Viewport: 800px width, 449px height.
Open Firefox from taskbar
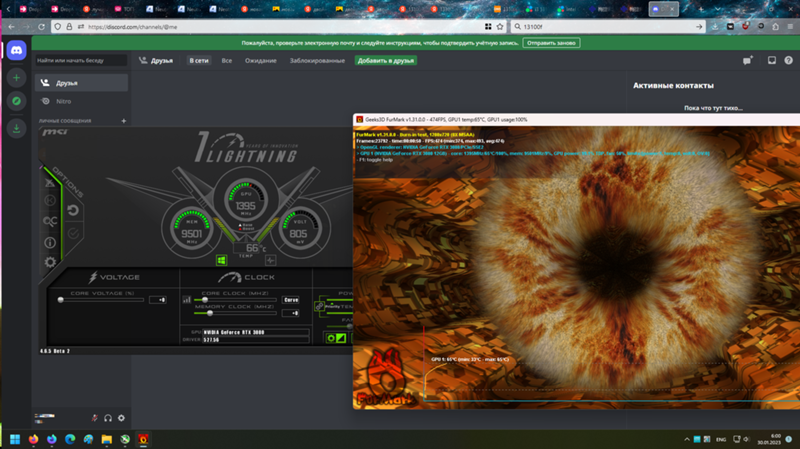[33, 439]
